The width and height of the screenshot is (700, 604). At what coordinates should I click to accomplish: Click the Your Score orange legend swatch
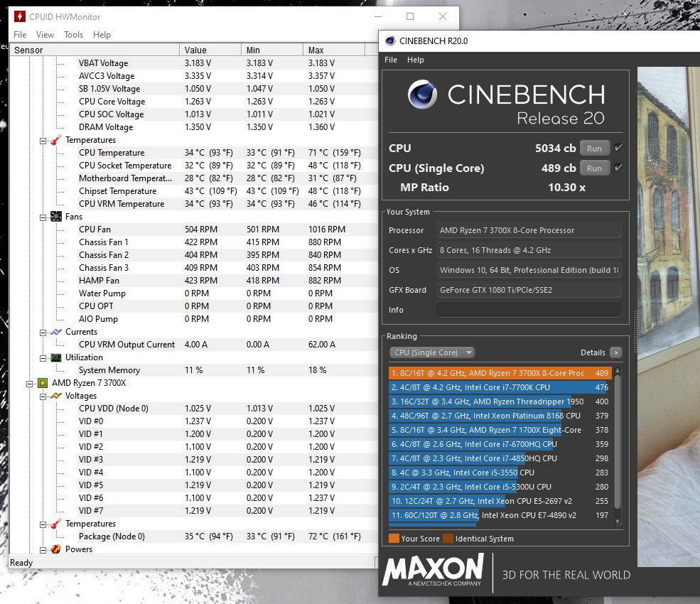point(394,539)
